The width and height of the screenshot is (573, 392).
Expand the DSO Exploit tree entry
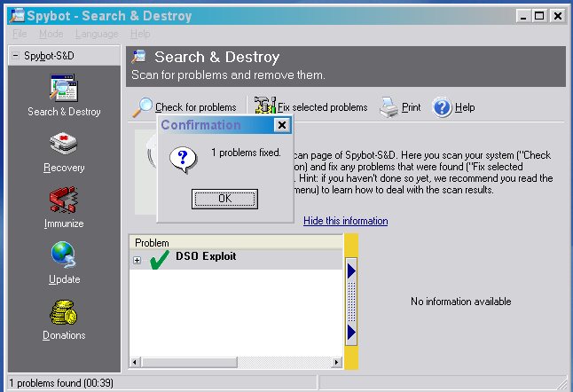pos(137,260)
